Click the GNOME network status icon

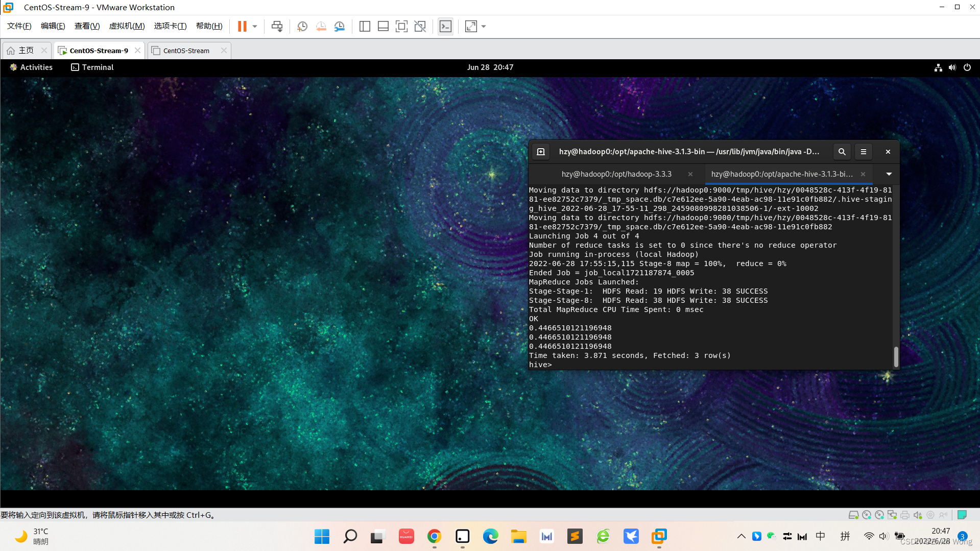[x=938, y=67]
